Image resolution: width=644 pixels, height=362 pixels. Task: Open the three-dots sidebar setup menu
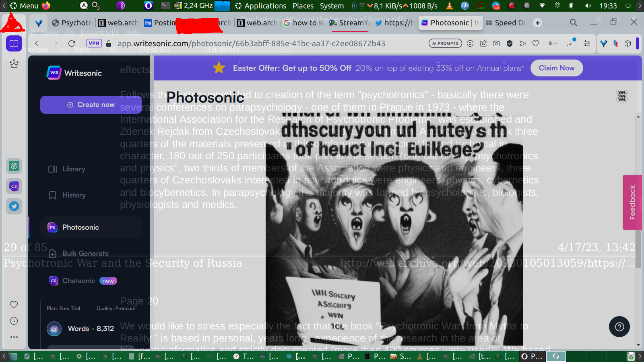tap(14, 337)
